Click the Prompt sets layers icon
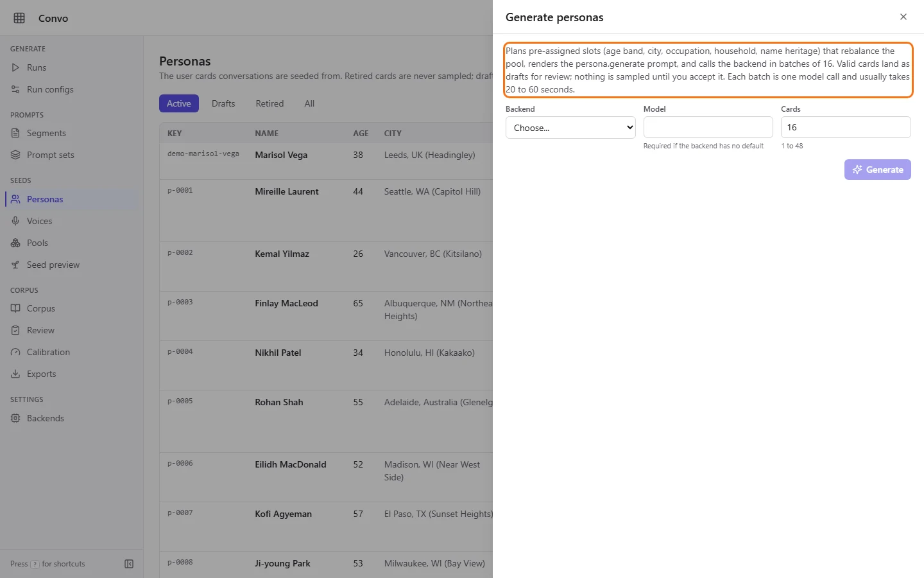The image size is (924, 578). click(x=15, y=155)
